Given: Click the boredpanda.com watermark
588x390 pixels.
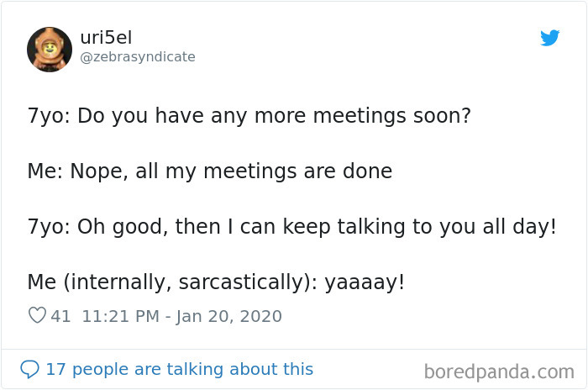Looking at the screenshot, I should pos(499,372).
